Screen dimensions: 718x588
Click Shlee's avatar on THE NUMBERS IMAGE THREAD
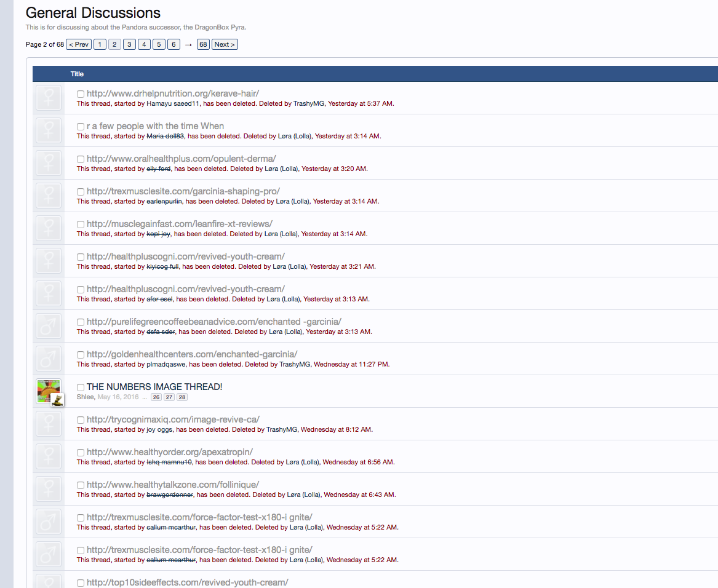(48, 391)
